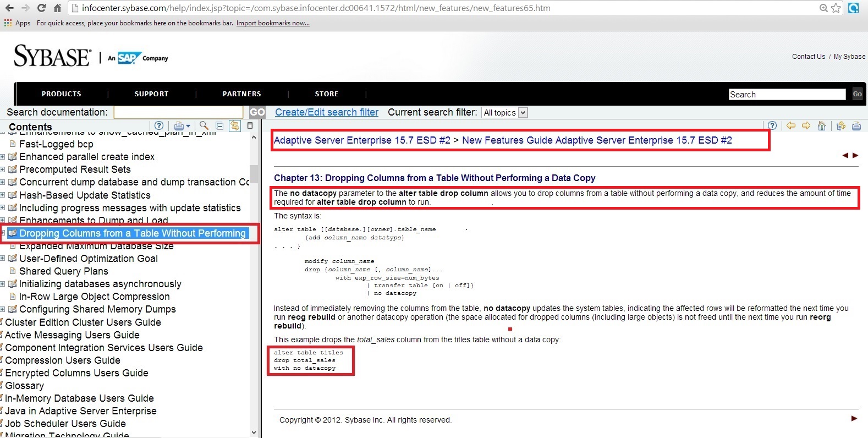Focus the Search documentation input field
The height and width of the screenshot is (438, 868).
[178, 112]
